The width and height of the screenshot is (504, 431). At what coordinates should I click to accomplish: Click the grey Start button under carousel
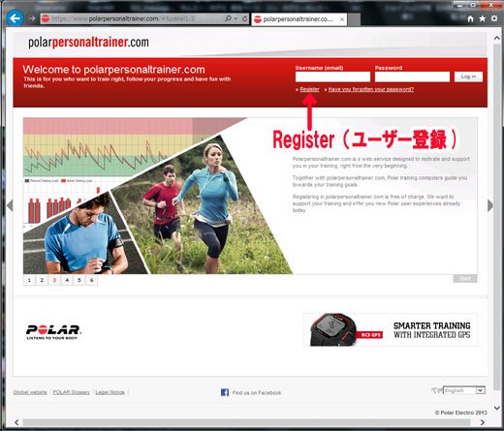pyautogui.click(x=465, y=278)
